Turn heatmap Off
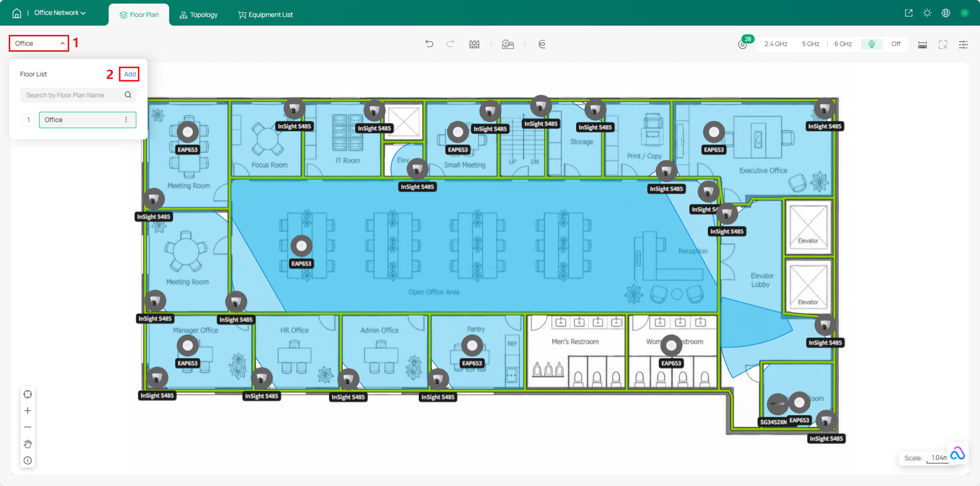Screen dimensions: 980x486 point(896,44)
